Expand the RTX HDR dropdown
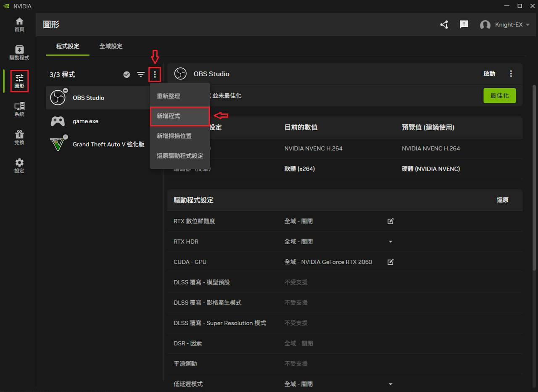 [x=390, y=242]
